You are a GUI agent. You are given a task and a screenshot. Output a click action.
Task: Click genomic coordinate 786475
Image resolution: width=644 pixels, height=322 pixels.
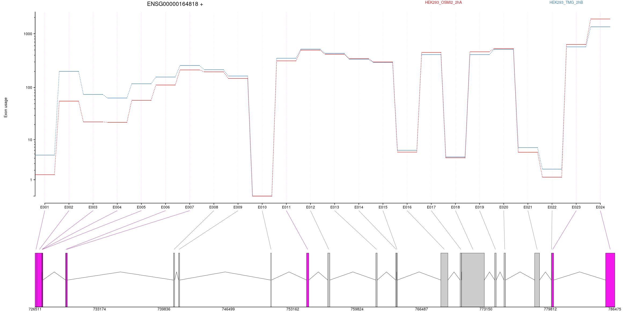click(x=614, y=309)
